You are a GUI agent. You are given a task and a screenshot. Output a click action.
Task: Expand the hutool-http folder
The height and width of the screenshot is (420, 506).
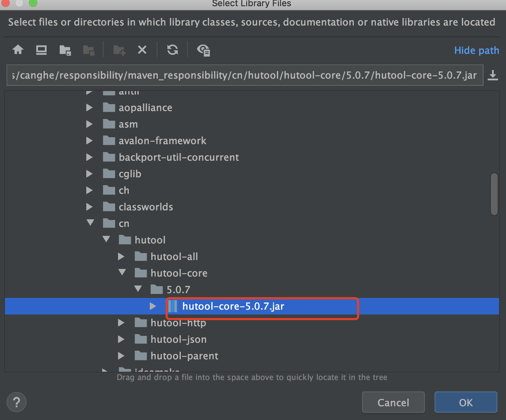tap(121, 323)
